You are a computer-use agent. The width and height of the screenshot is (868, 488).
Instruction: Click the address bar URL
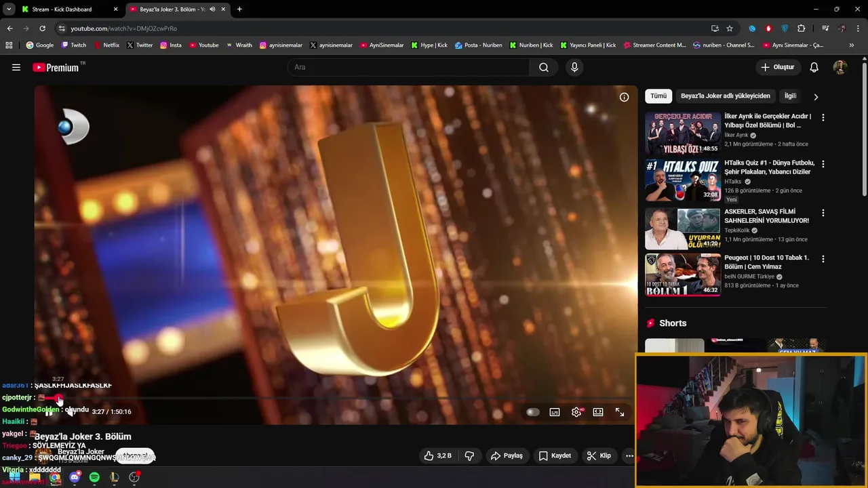124,28
